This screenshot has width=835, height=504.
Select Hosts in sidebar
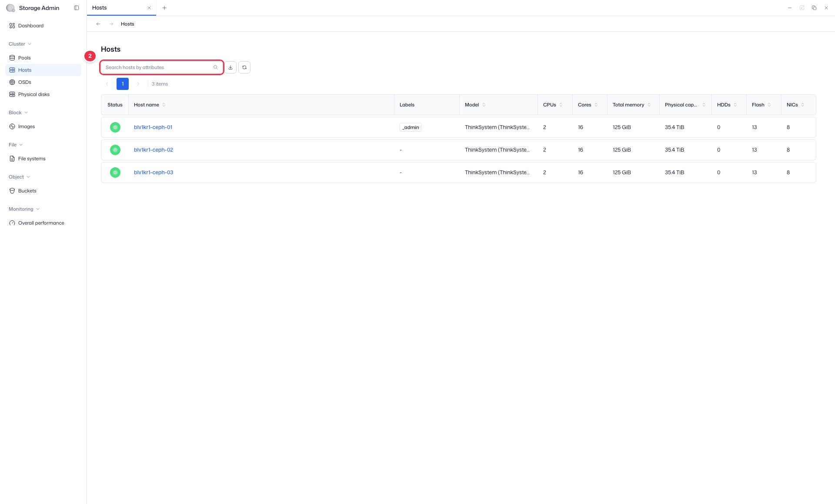click(x=43, y=70)
